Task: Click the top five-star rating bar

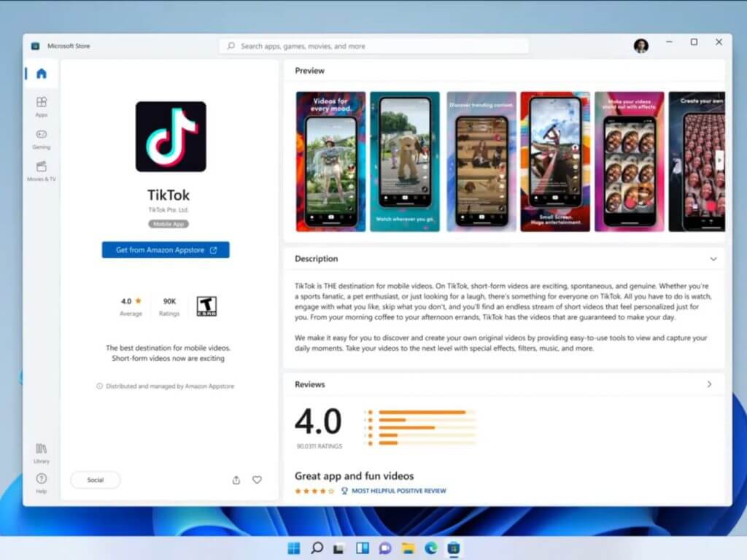Action: point(427,413)
